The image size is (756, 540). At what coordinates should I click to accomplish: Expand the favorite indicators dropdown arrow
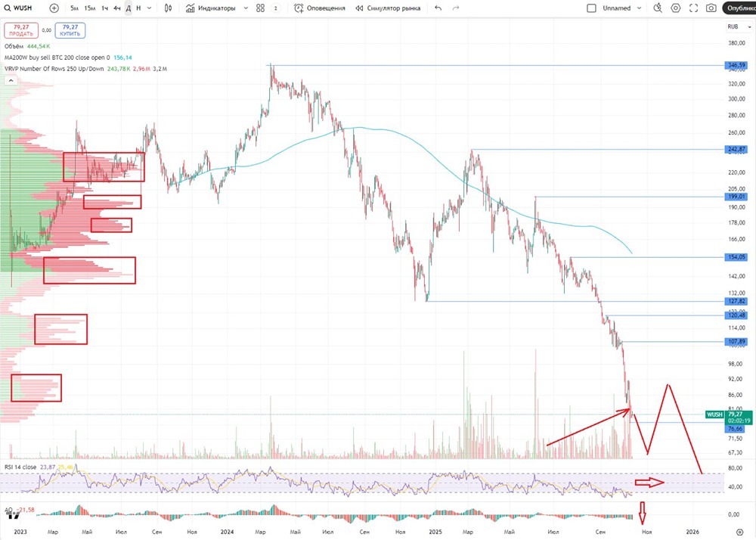pyautogui.click(x=246, y=8)
